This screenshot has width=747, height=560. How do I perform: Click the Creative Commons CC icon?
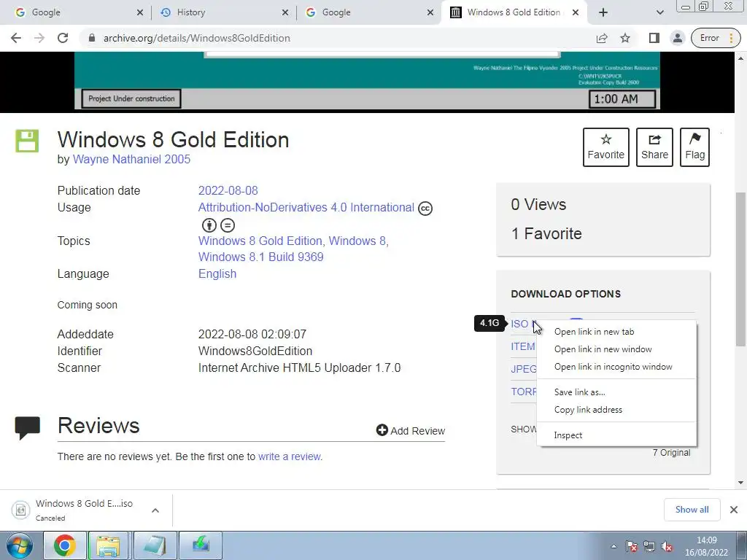click(x=425, y=209)
